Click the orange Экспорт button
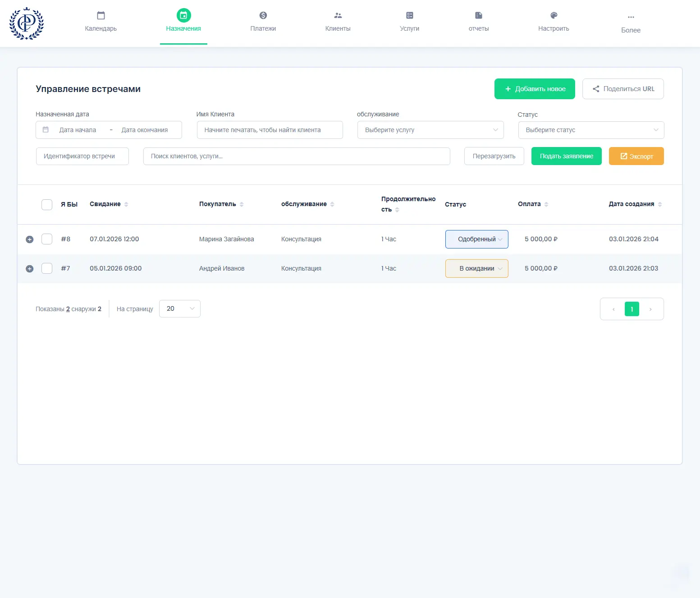This screenshot has height=598, width=700. (636, 156)
